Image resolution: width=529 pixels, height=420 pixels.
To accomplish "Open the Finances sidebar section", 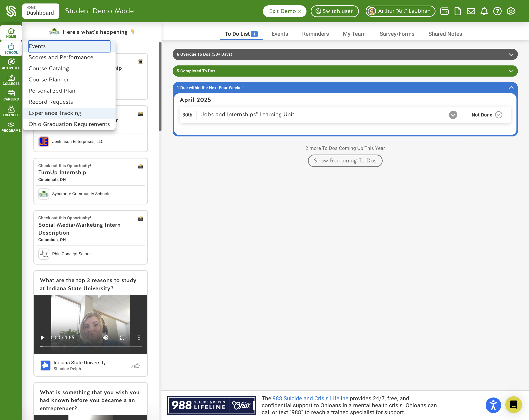I will coord(11,111).
